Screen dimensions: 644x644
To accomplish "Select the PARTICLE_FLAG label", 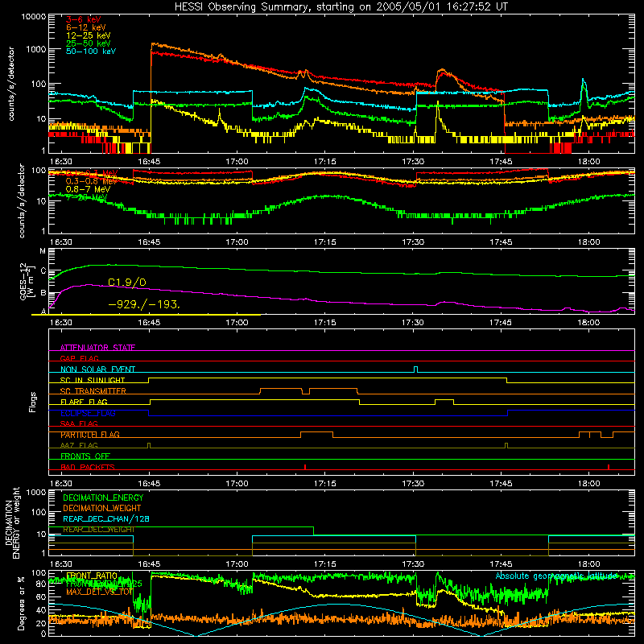I will pos(90,435).
